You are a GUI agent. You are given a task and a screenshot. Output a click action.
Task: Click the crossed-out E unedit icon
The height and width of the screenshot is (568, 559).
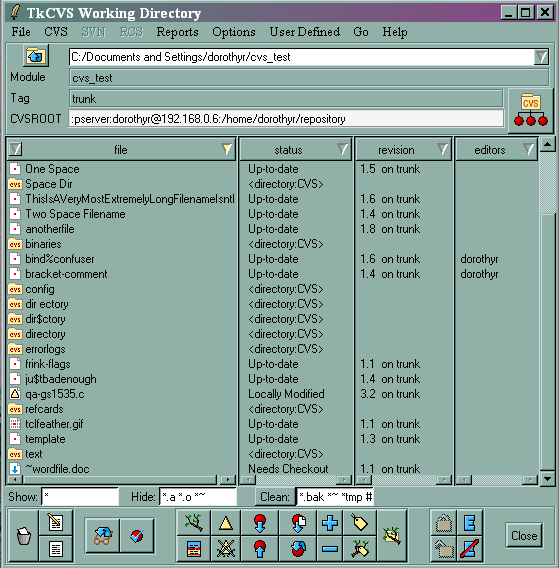(x=470, y=549)
